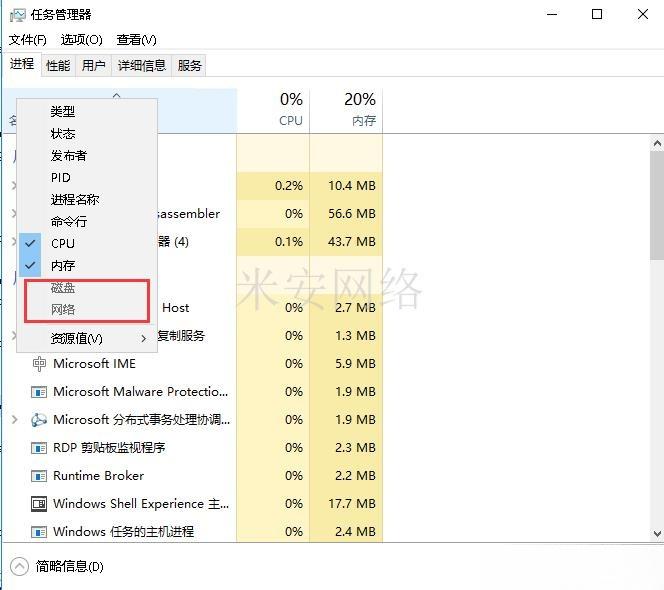This screenshot has width=664, height=590.
Task: Click the Windows Shell Experience process icon
Action: point(40,504)
